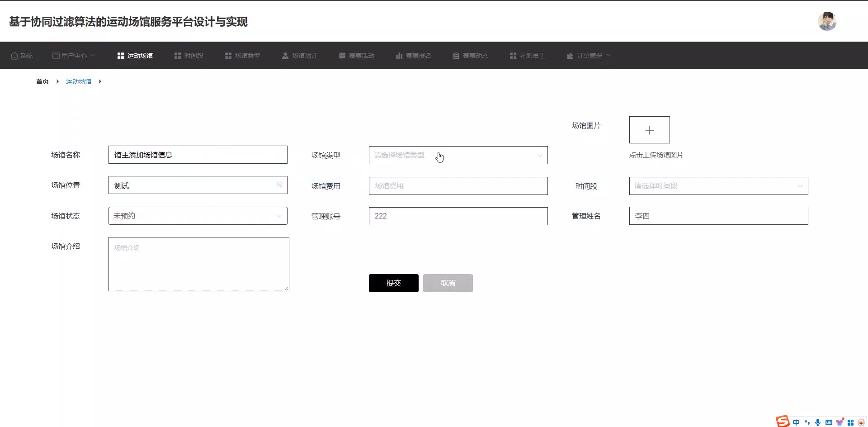
Task: Click the Sogou S logo icon
Action: point(783,422)
